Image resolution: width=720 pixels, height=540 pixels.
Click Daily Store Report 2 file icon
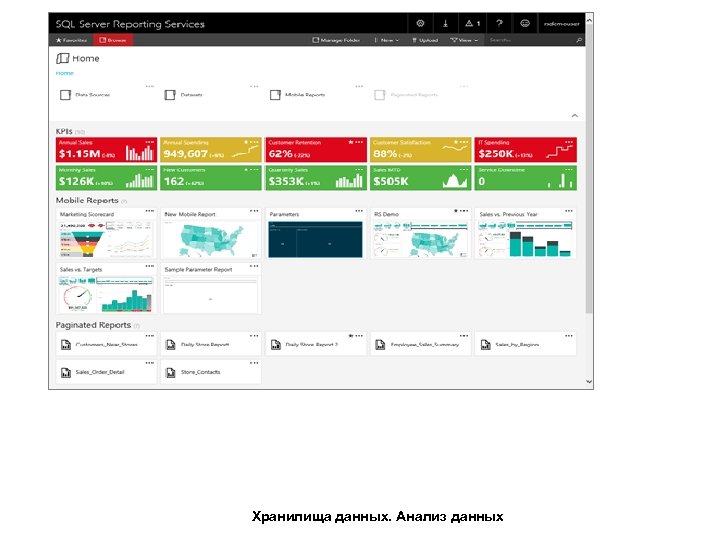coord(276,344)
